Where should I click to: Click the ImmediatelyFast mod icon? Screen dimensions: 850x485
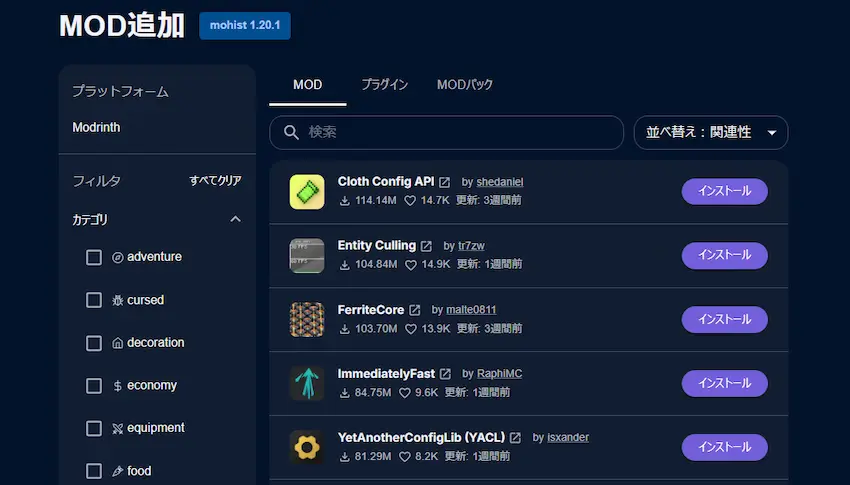click(307, 383)
